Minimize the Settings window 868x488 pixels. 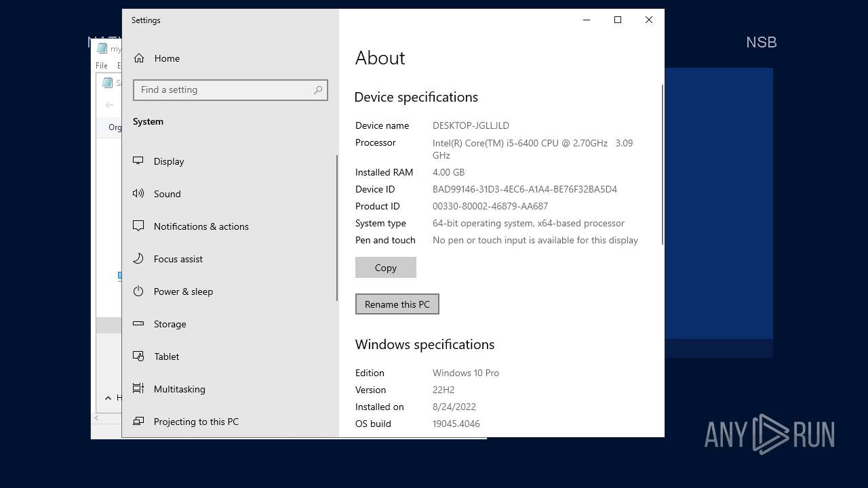(587, 20)
